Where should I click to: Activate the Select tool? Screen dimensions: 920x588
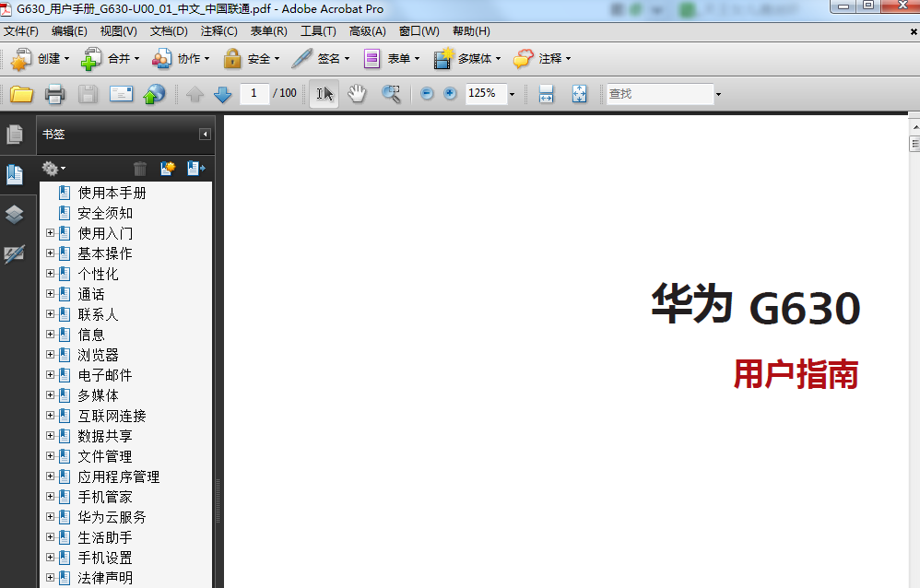[x=323, y=93]
